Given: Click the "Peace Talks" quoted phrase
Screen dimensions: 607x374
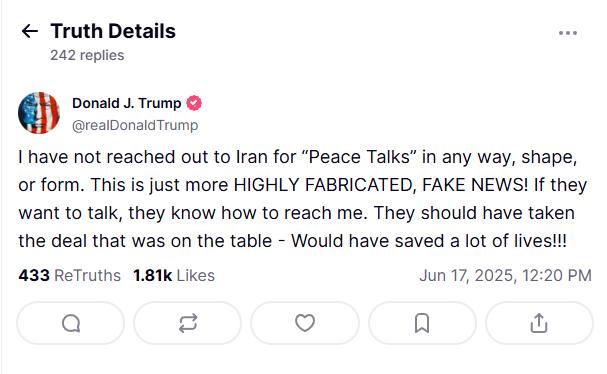Looking at the screenshot, I should (x=359, y=157).
